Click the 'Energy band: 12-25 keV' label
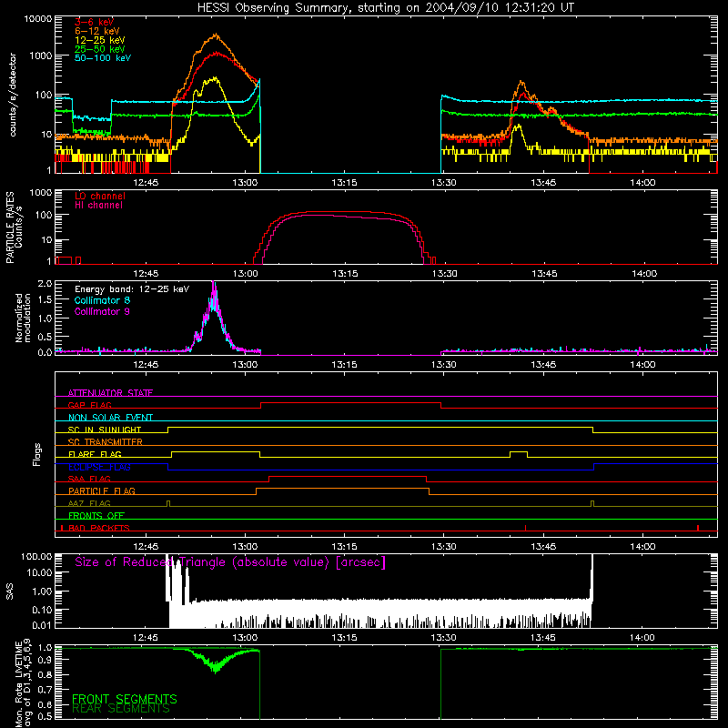 pos(132,289)
